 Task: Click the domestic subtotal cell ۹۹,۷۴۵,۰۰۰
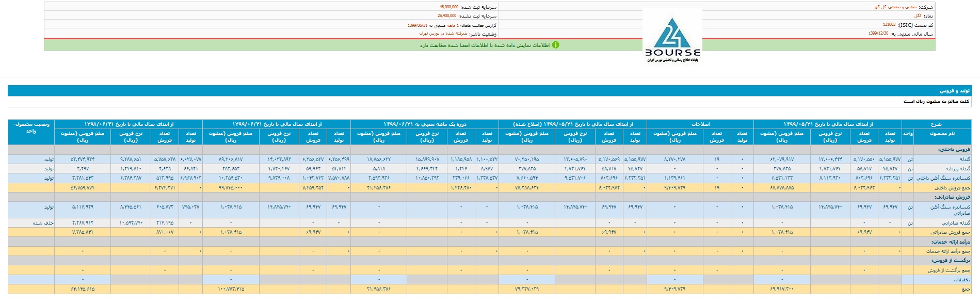pos(230,188)
